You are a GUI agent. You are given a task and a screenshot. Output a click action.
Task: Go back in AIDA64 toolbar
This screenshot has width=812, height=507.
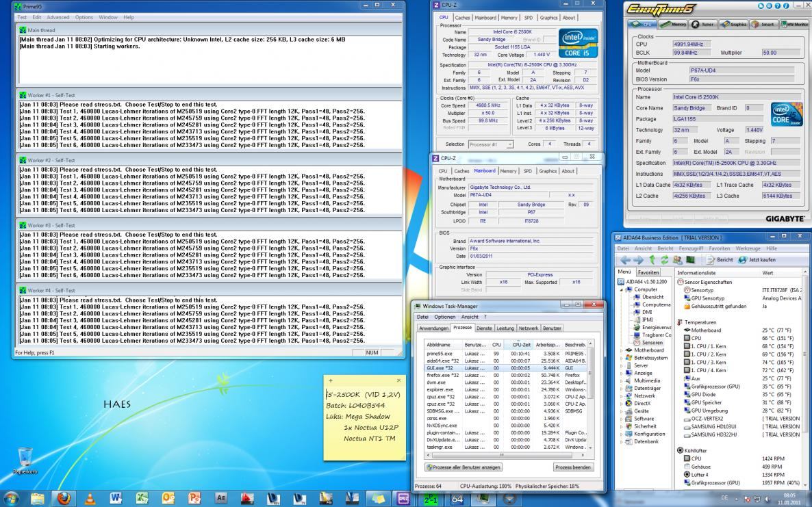click(x=626, y=260)
